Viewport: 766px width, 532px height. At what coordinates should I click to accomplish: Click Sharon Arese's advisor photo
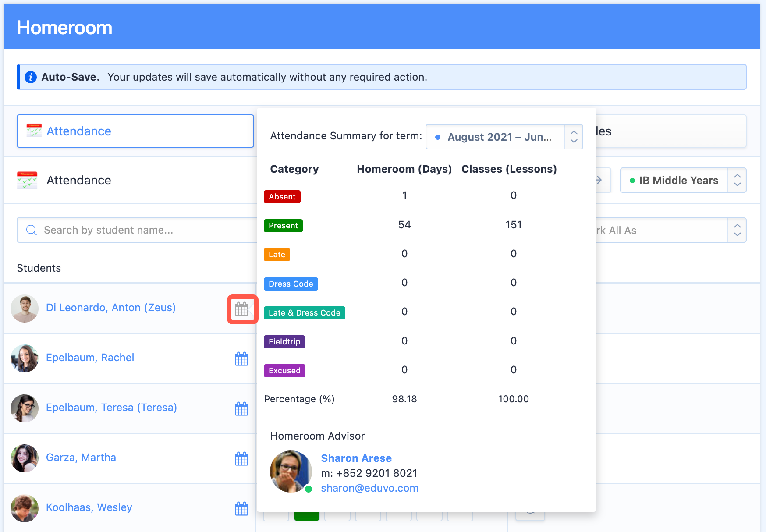pos(290,471)
